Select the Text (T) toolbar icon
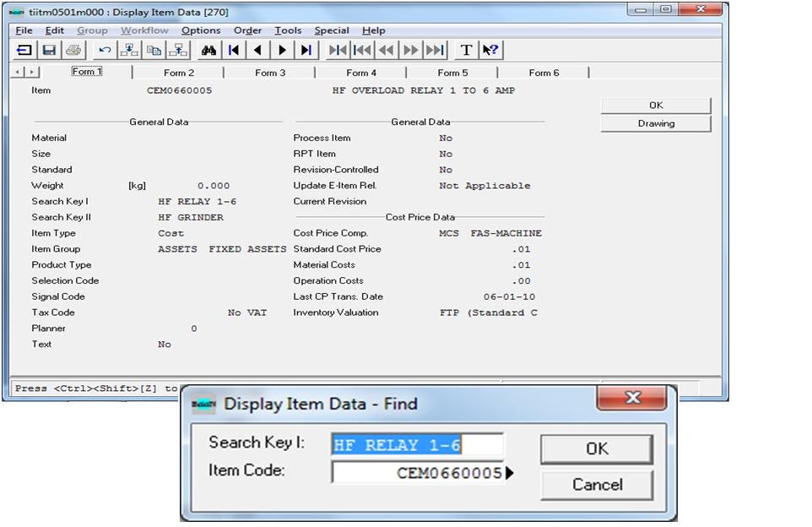 click(x=466, y=50)
